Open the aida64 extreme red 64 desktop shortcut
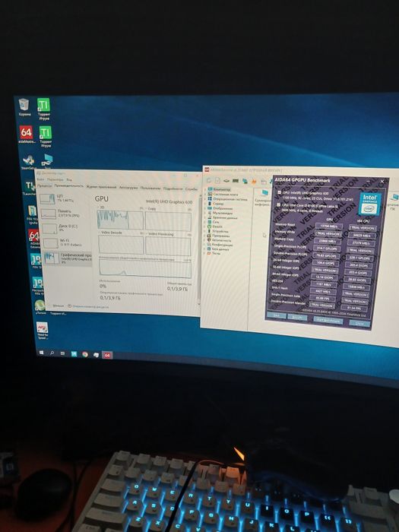The image size is (399, 532). pyautogui.click(x=26, y=135)
